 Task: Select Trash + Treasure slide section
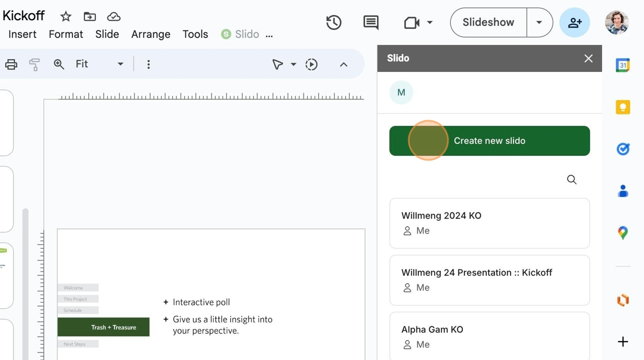point(103,327)
